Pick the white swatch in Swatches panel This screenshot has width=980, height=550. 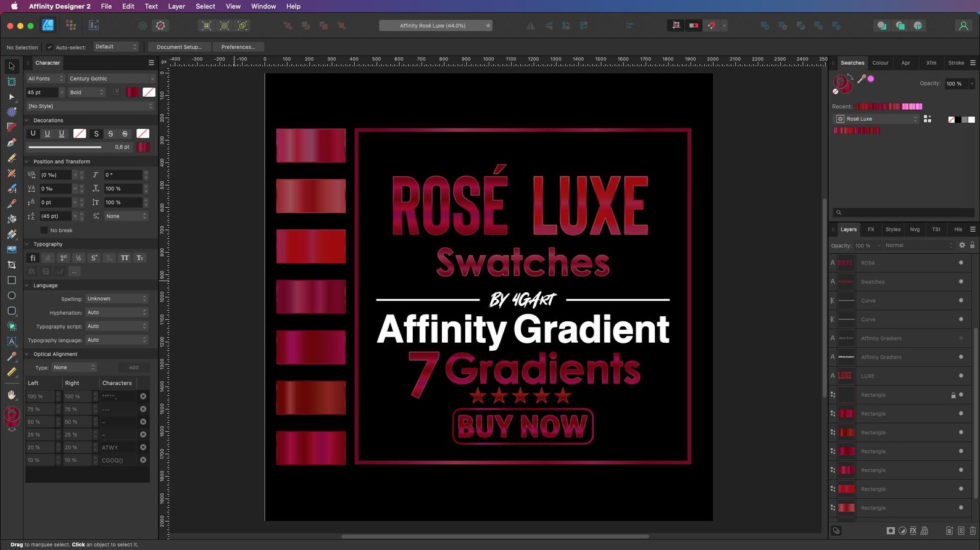point(971,120)
